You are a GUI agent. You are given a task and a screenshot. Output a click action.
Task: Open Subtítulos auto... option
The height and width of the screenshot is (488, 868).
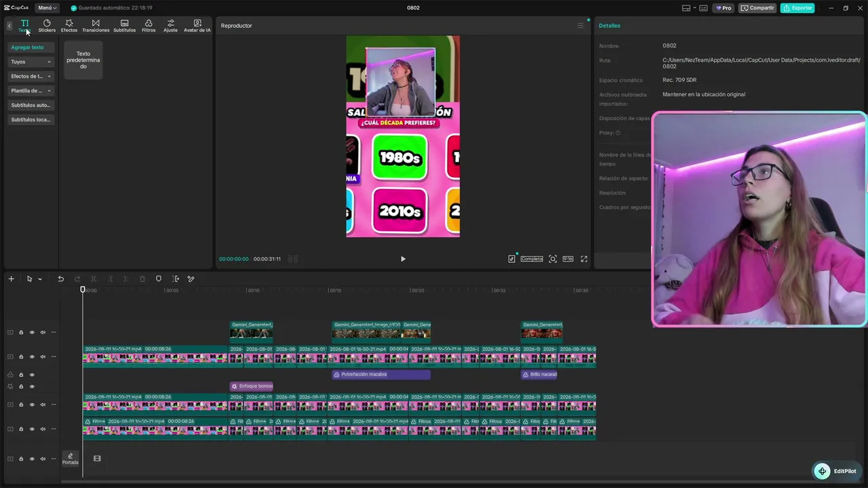tap(31, 105)
